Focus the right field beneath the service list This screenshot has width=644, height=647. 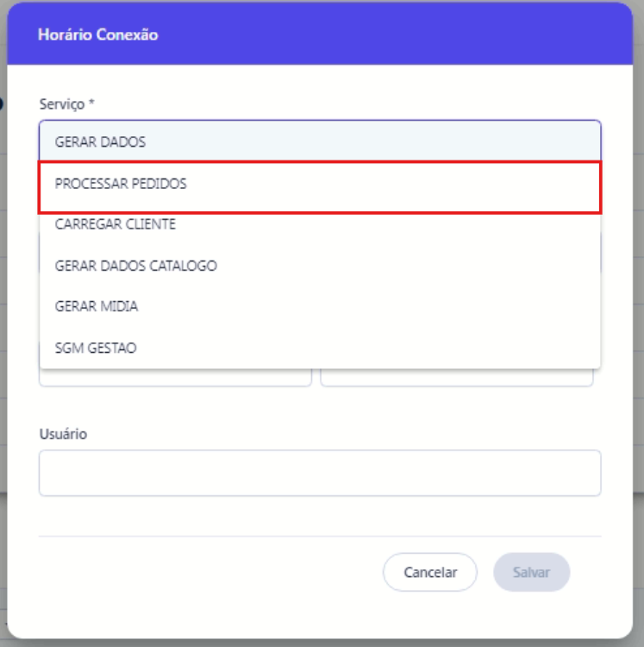coord(456,378)
